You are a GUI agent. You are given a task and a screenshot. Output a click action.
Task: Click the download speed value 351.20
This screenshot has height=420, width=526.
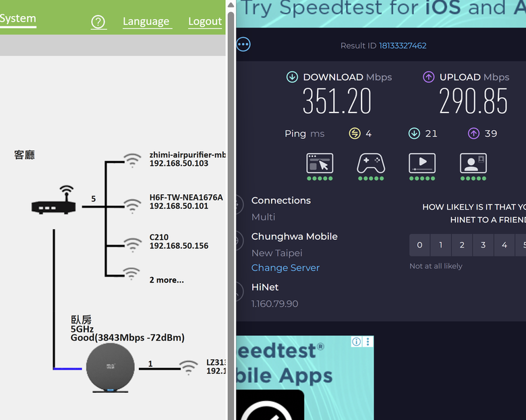tap(337, 101)
